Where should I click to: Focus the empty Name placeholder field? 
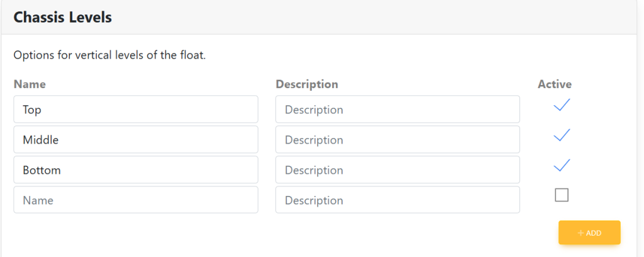[x=135, y=200]
